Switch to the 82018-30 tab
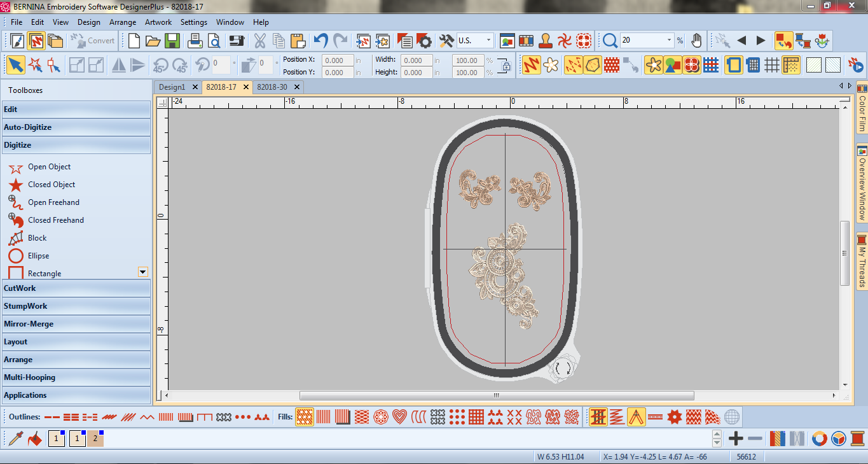868x464 pixels. [x=272, y=87]
